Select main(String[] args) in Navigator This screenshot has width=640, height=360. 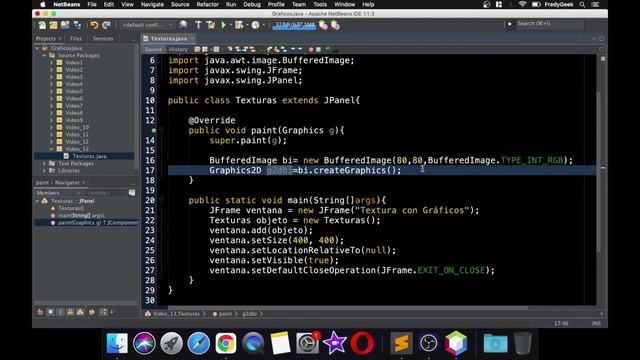pos(81,215)
